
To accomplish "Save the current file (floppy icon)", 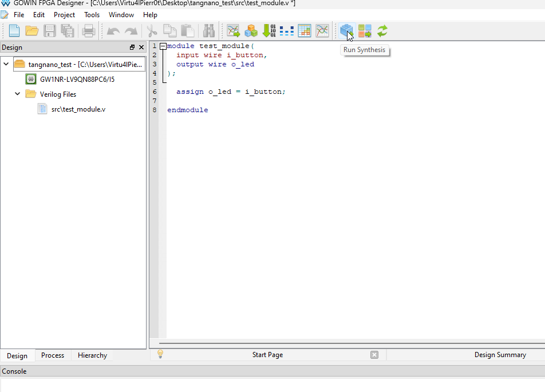I will (50, 30).
